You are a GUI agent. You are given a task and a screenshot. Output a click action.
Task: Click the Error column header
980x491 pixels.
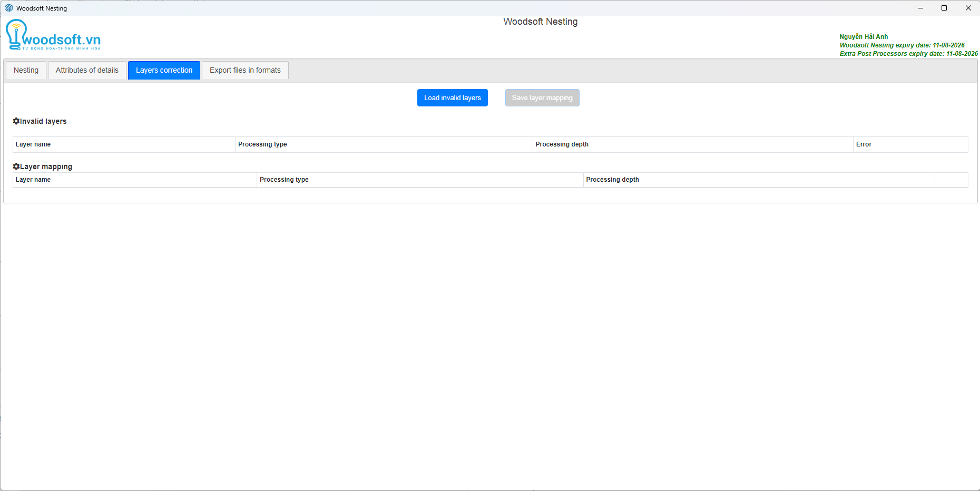coord(864,144)
